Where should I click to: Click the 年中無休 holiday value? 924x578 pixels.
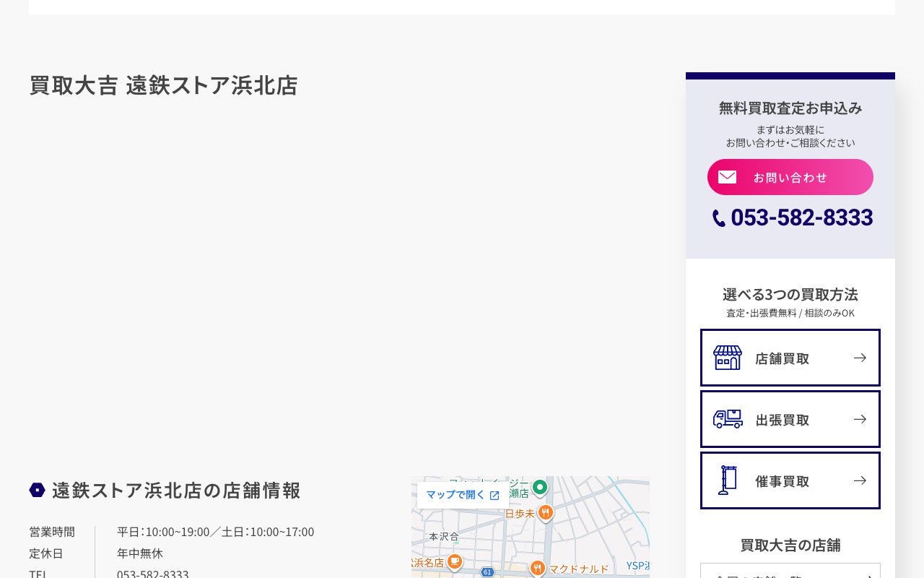(140, 553)
